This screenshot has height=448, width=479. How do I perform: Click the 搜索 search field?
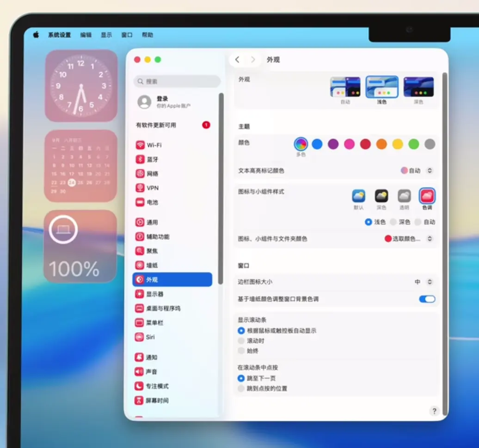coord(177,81)
